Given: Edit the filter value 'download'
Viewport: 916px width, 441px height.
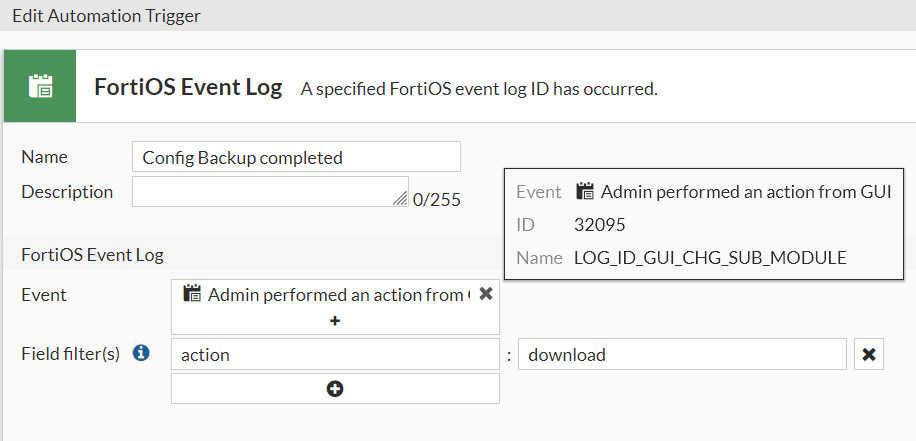Looking at the screenshot, I should 682,355.
